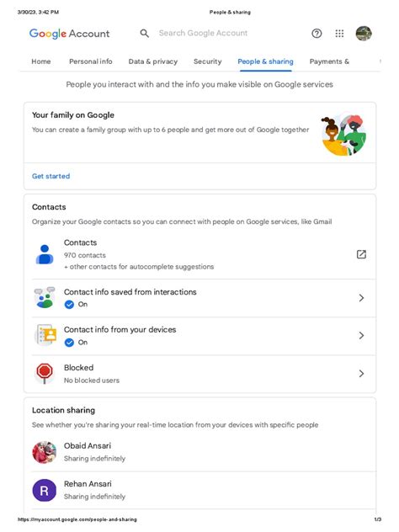Screen dimensions: 399x532
Task: Toggle the On checkmark under saved from interactions
Action: pos(69,305)
